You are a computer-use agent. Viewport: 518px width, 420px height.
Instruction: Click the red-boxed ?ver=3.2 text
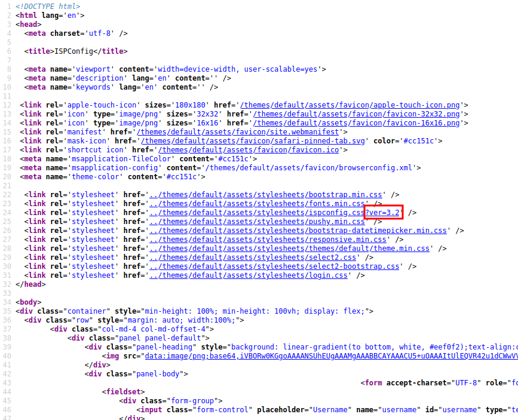pyautogui.click(x=384, y=213)
